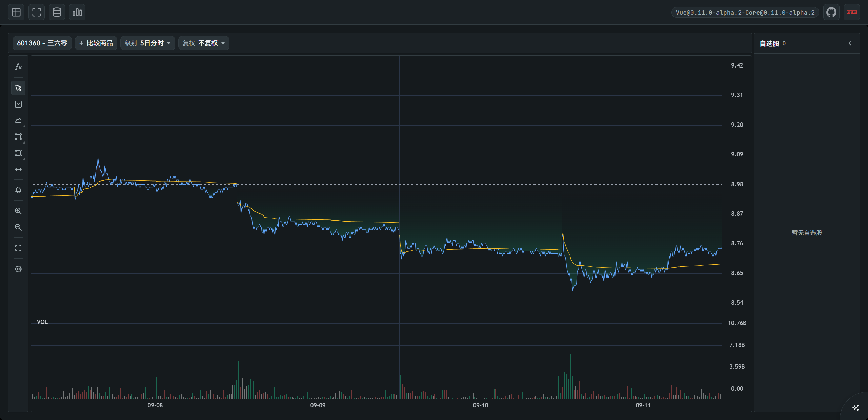The width and height of the screenshot is (868, 420).
Task: Open chart settings gear
Action: coord(18,269)
